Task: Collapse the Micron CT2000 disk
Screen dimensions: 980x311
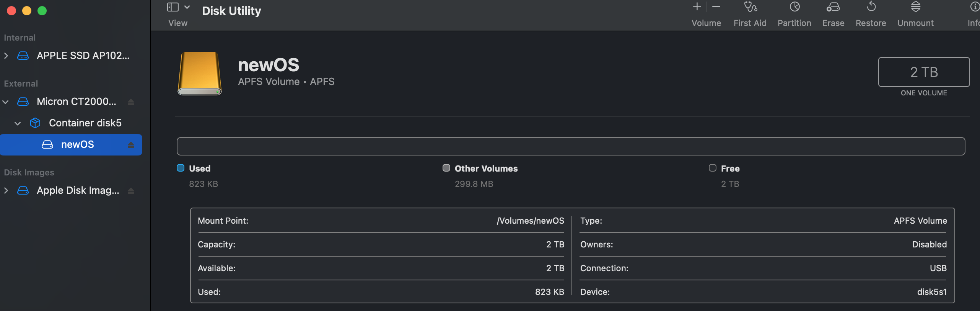Action: (6, 102)
